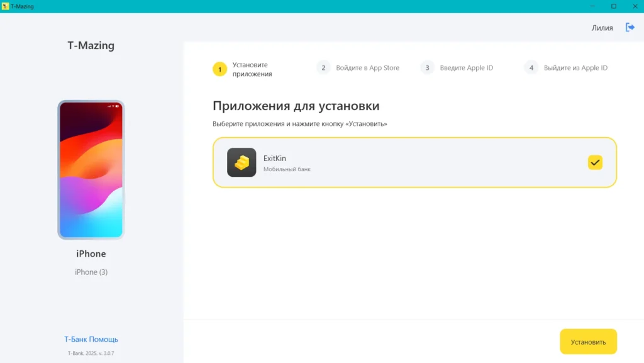The height and width of the screenshot is (363, 644).
Task: Maximize the T-Mazing window
Action: pos(614,6)
